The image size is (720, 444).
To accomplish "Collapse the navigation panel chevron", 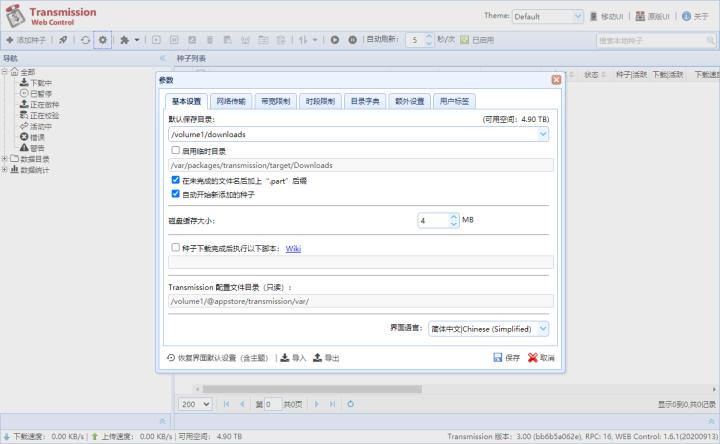I will coord(162,58).
